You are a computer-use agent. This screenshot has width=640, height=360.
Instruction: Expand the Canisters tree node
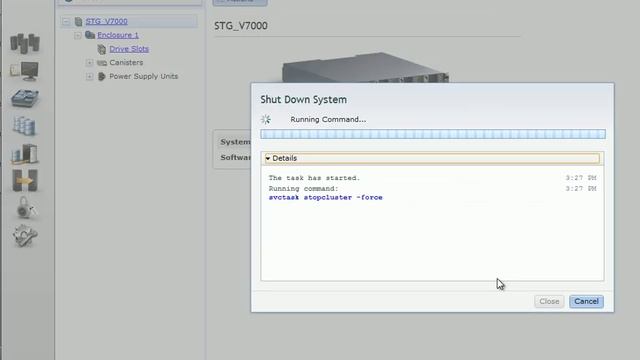tap(89, 63)
